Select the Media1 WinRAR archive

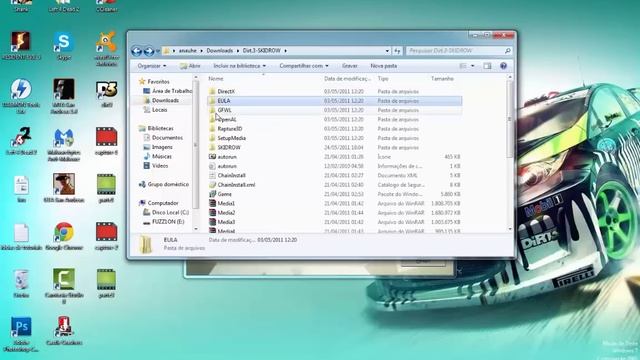point(226,204)
